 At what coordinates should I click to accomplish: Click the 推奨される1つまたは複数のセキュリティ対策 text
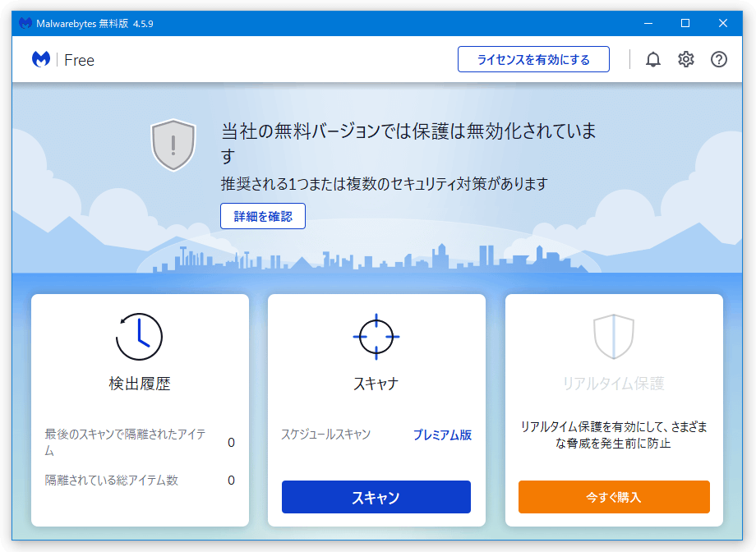385,184
